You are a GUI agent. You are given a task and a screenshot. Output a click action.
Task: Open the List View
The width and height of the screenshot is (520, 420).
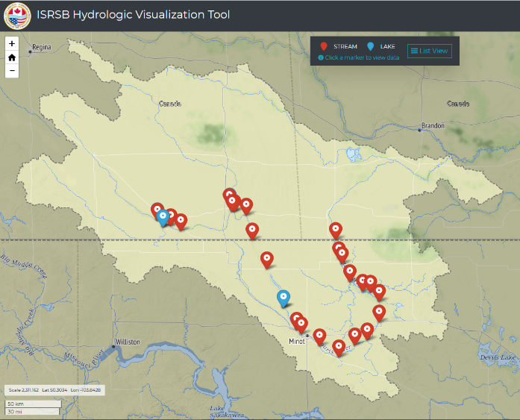(430, 51)
